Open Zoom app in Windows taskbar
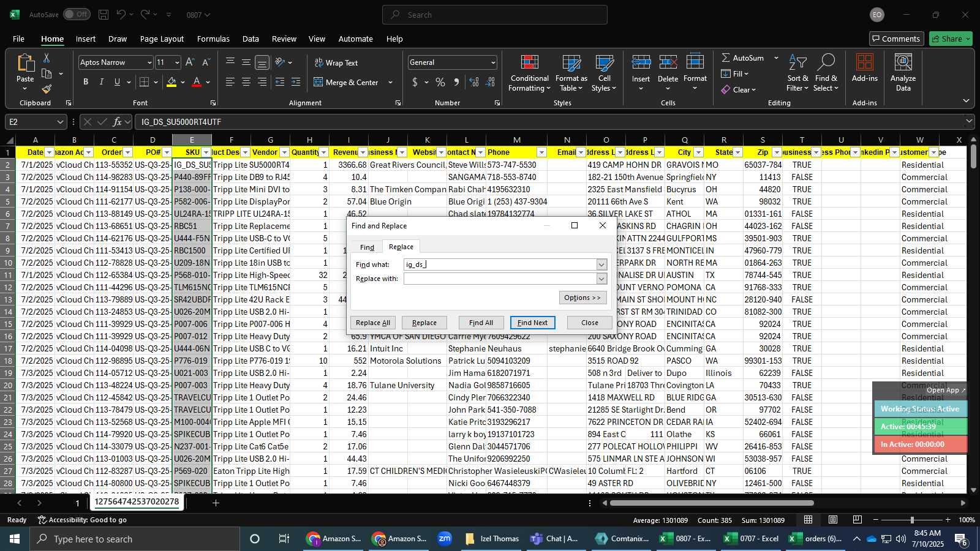The width and height of the screenshot is (980, 551). 445,539
